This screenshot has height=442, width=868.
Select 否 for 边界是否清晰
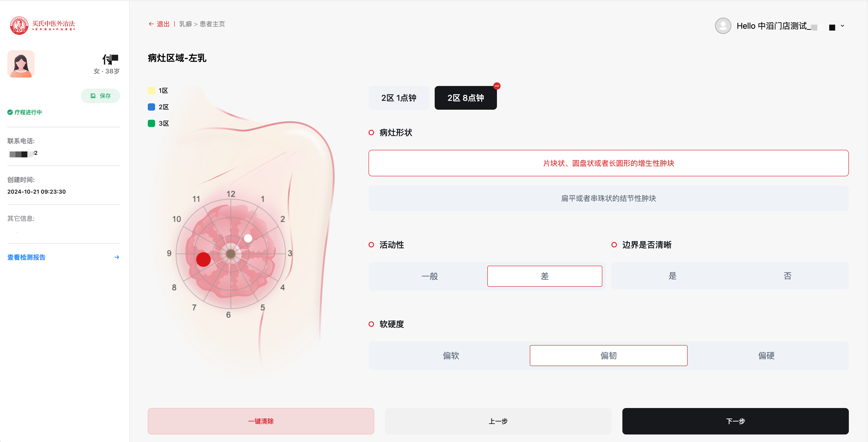click(x=787, y=276)
